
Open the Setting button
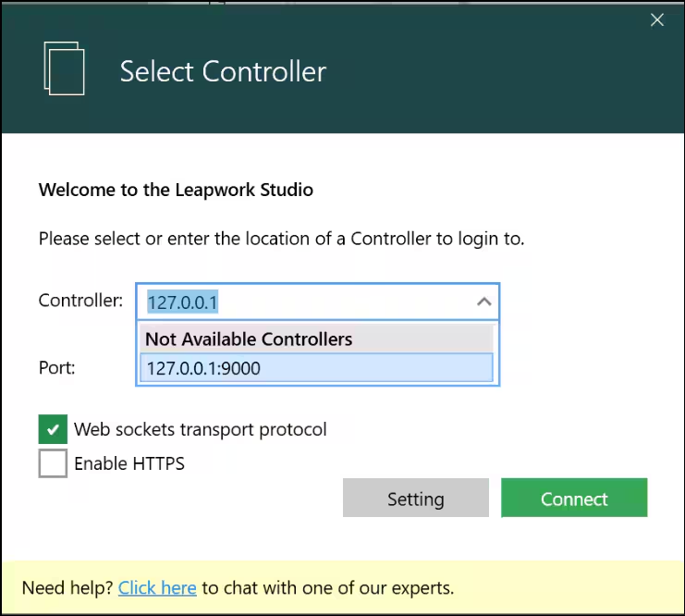415,499
